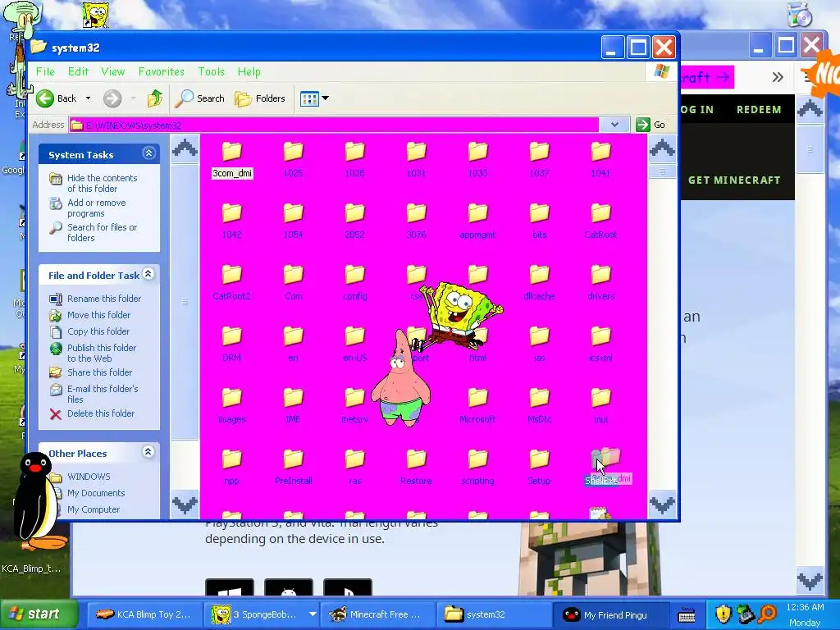
Task: Select the Setup folder
Action: point(540,467)
